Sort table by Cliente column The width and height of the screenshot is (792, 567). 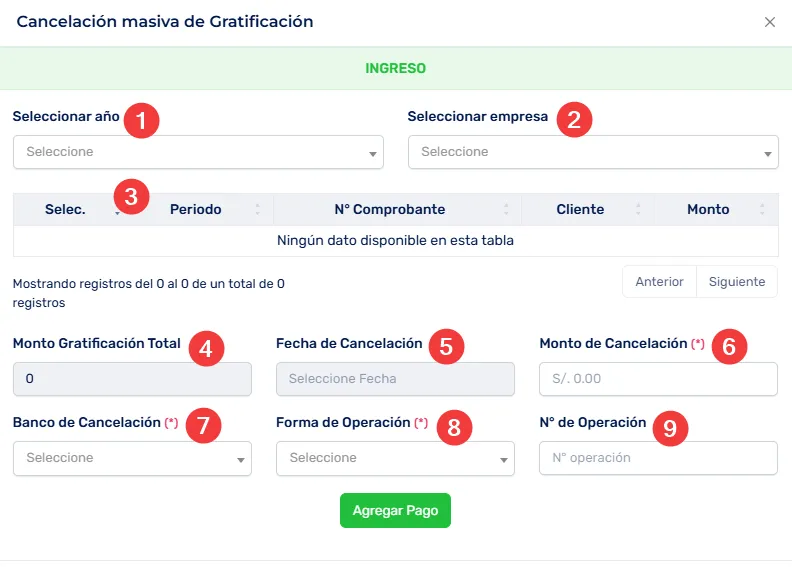(581, 209)
